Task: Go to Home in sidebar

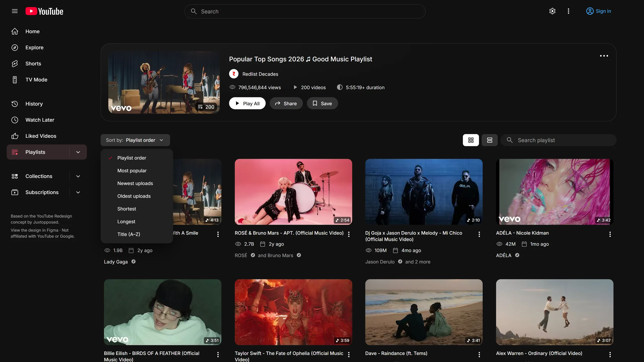Action: (47, 31)
